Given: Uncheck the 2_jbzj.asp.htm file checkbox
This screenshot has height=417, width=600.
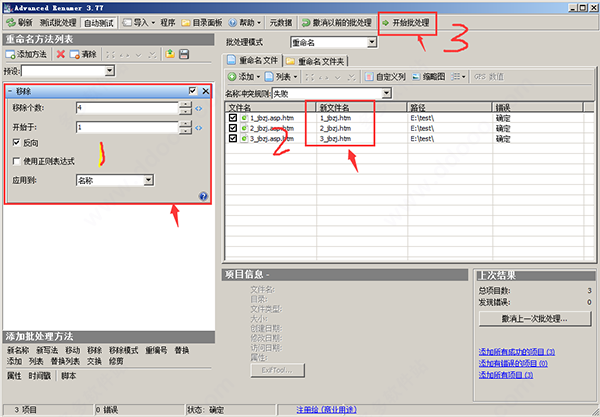Looking at the screenshot, I should point(233,128).
